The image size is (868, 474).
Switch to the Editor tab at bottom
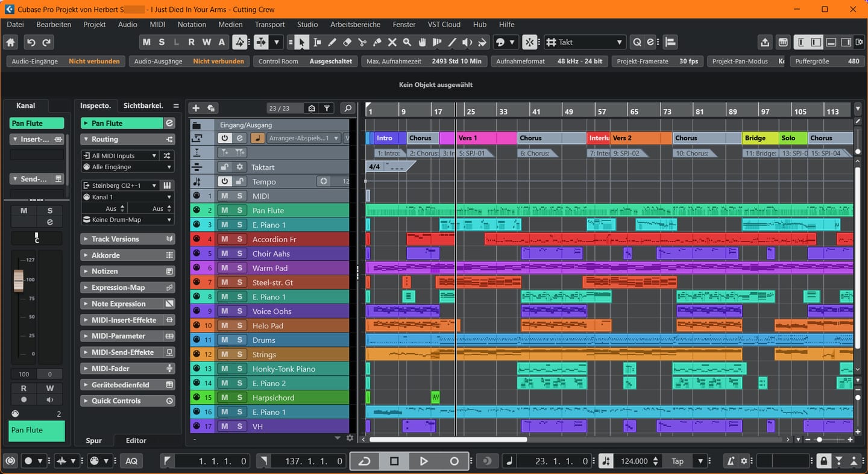point(136,440)
